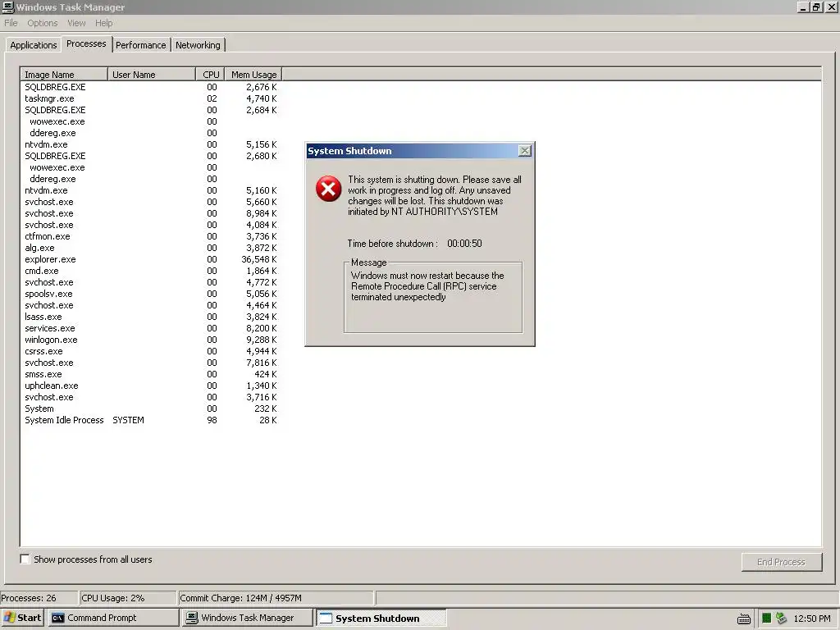Click the shutdown countdown timer 00:00:50
840x630 pixels.
pos(464,243)
